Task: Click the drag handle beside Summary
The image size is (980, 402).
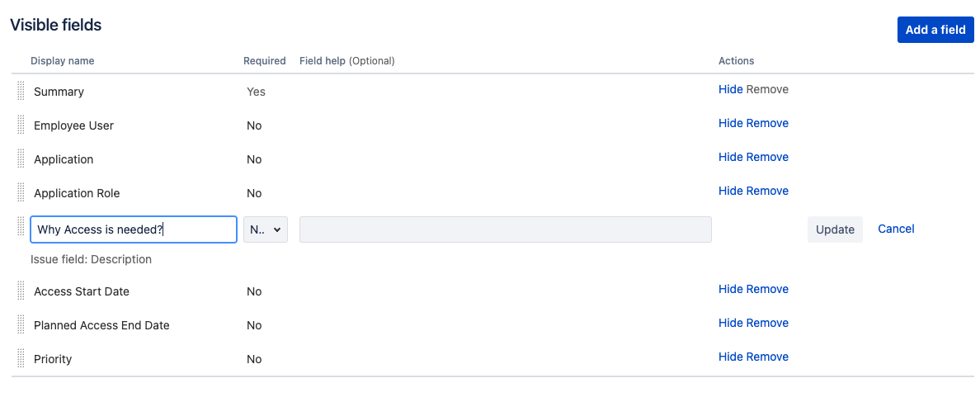Action: coord(21,91)
